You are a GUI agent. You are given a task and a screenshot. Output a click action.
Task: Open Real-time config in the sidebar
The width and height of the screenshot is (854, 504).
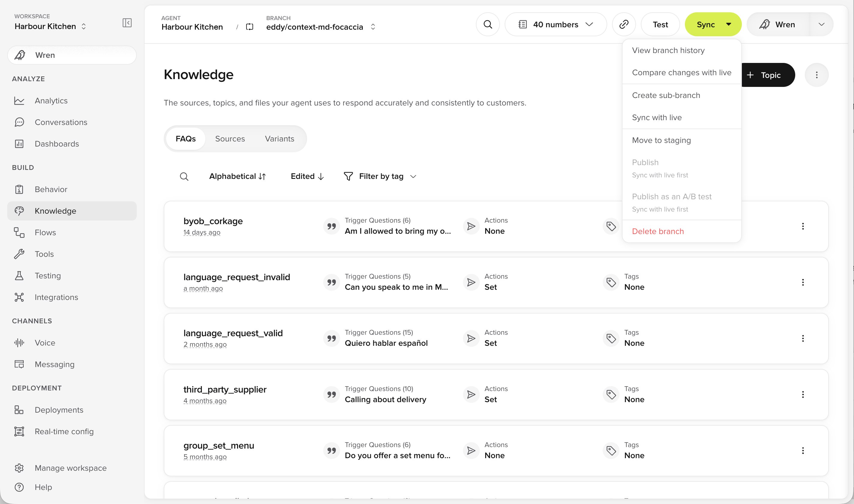(x=72, y=431)
